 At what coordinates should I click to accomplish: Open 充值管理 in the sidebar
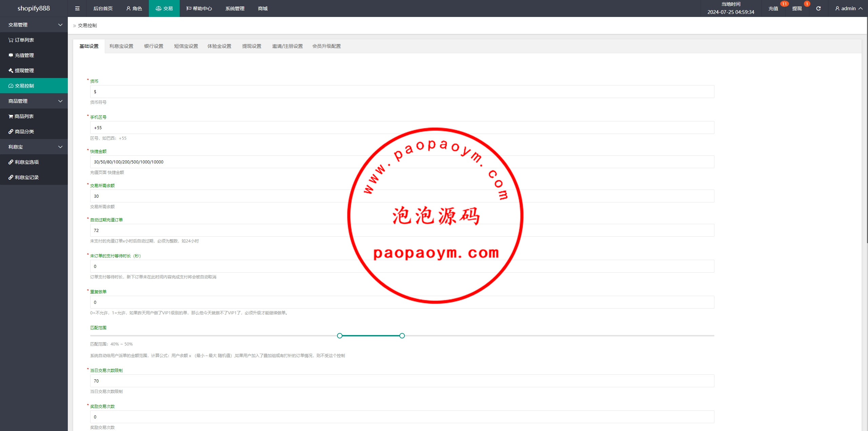pyautogui.click(x=24, y=55)
